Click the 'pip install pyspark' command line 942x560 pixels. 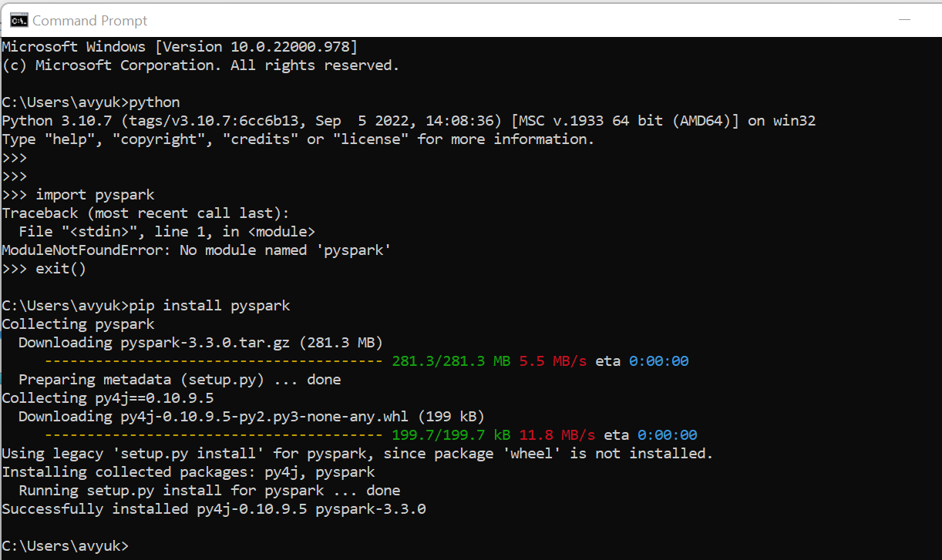(146, 306)
